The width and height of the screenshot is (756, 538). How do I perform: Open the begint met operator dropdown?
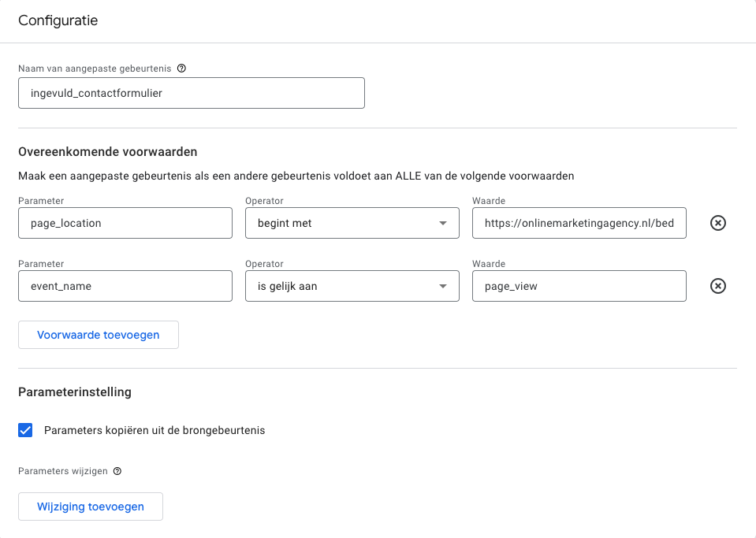click(352, 223)
